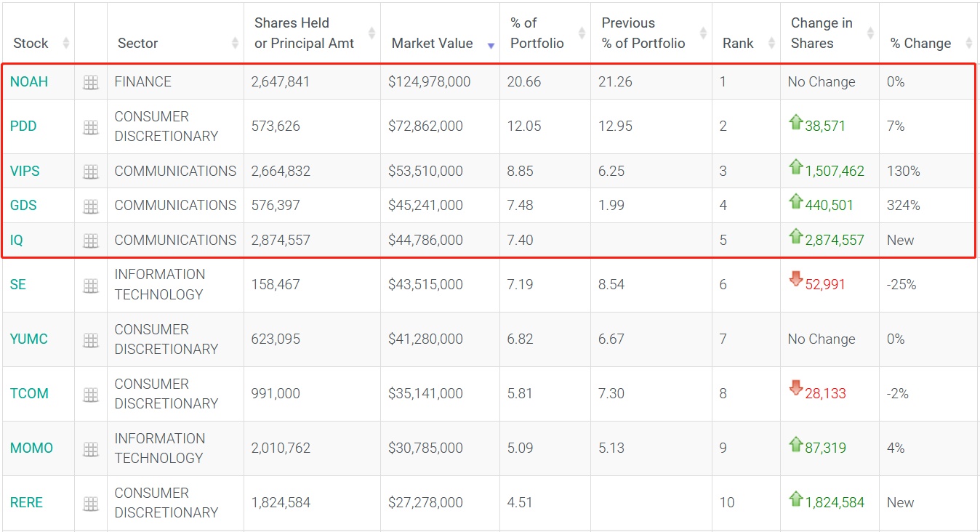The height and width of the screenshot is (532, 980).
Task: Click the grid icon beside MOMO
Action: 91,449
